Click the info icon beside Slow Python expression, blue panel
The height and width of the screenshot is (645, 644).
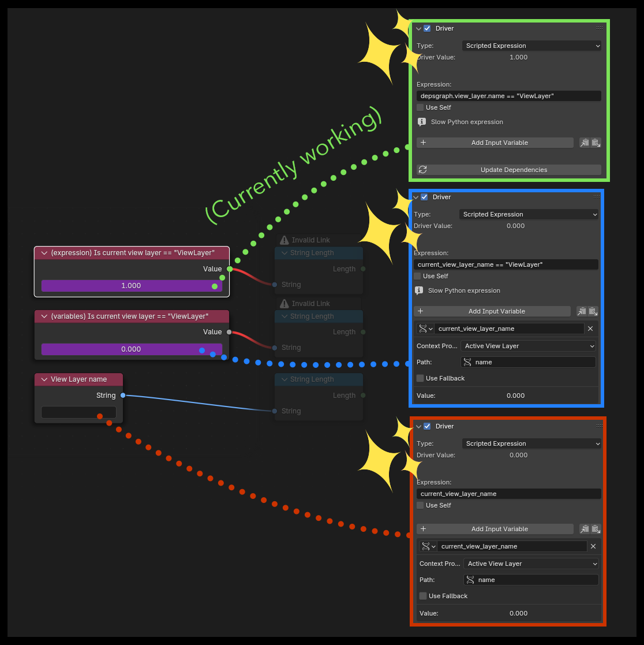click(419, 290)
